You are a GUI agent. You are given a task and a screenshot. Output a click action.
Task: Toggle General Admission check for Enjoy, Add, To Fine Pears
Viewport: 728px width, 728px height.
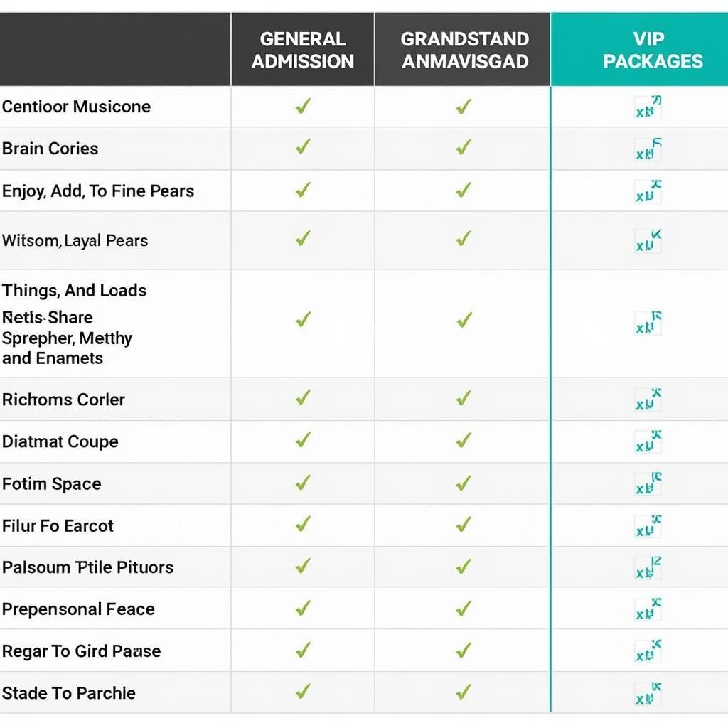pyautogui.click(x=303, y=191)
